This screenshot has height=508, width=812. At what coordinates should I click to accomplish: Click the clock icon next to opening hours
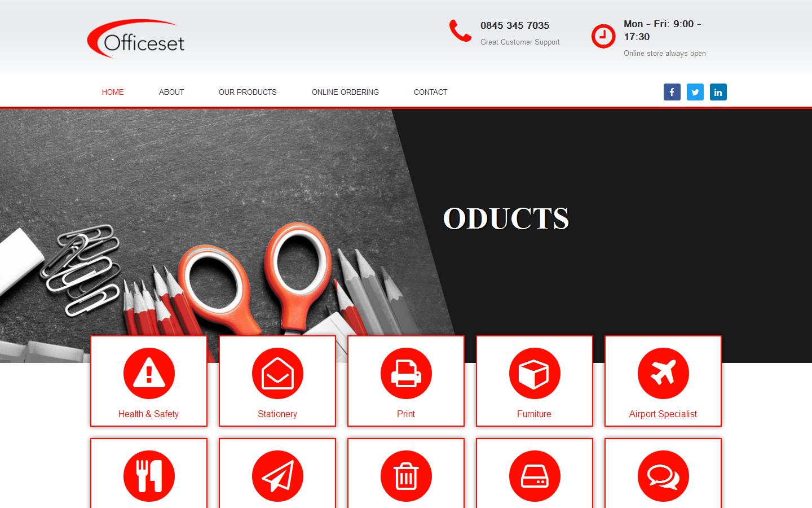coord(602,36)
